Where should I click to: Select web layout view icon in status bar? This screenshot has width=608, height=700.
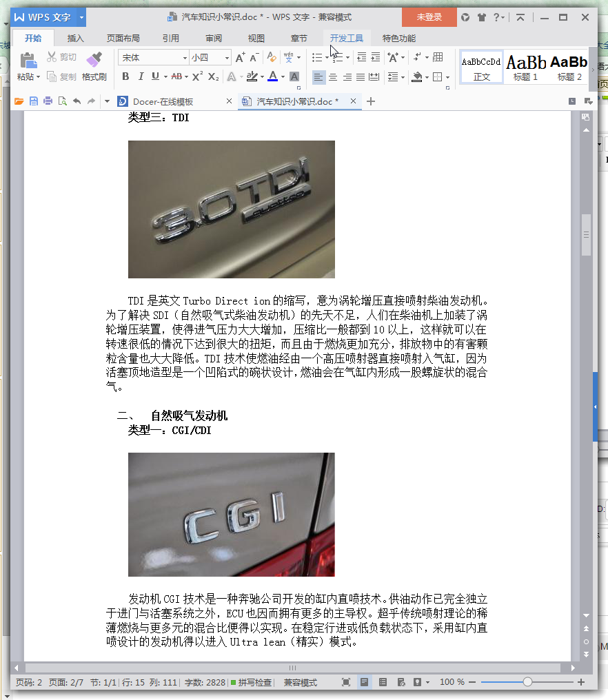401,682
